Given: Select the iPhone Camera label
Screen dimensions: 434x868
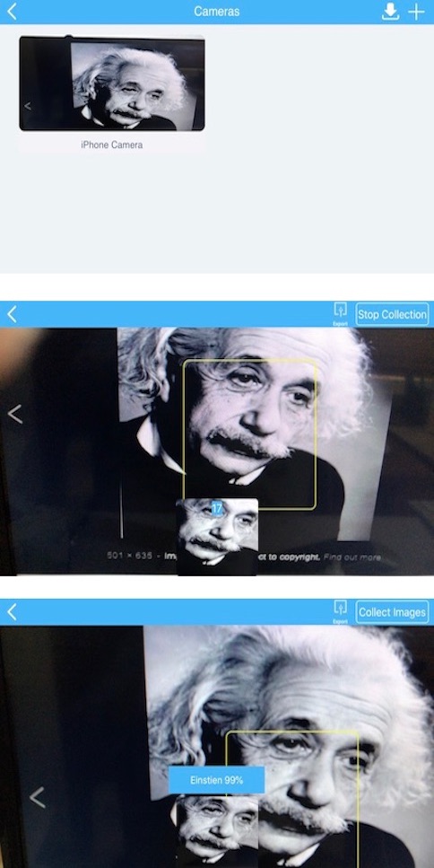Looking at the screenshot, I should tap(112, 145).
